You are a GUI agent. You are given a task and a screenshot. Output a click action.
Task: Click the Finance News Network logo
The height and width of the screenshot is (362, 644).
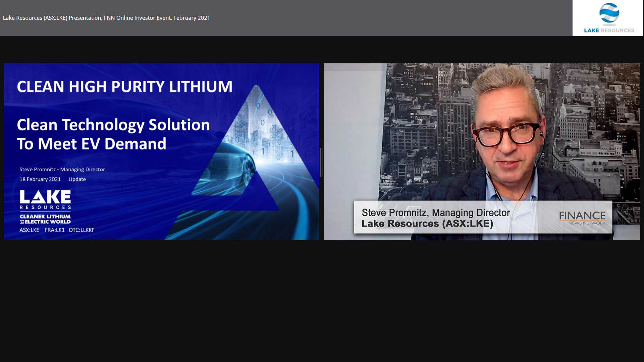point(582,218)
